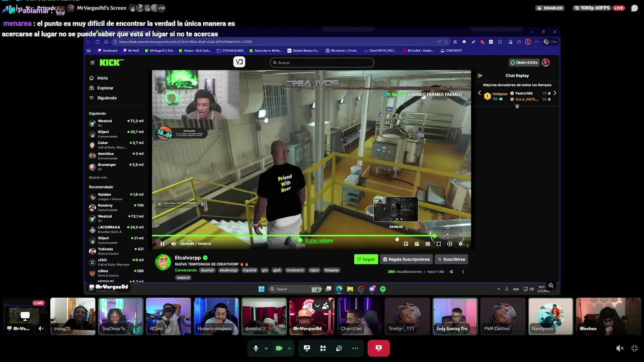644x362 pixels.
Task: Open the CONTADOR bookmark
Action: [x=452, y=51]
